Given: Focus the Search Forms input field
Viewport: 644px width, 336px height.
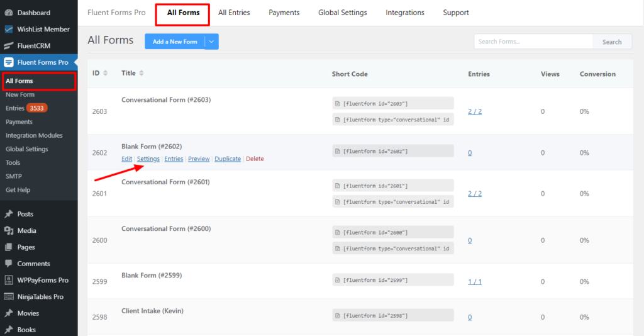Looking at the screenshot, I should click(533, 42).
